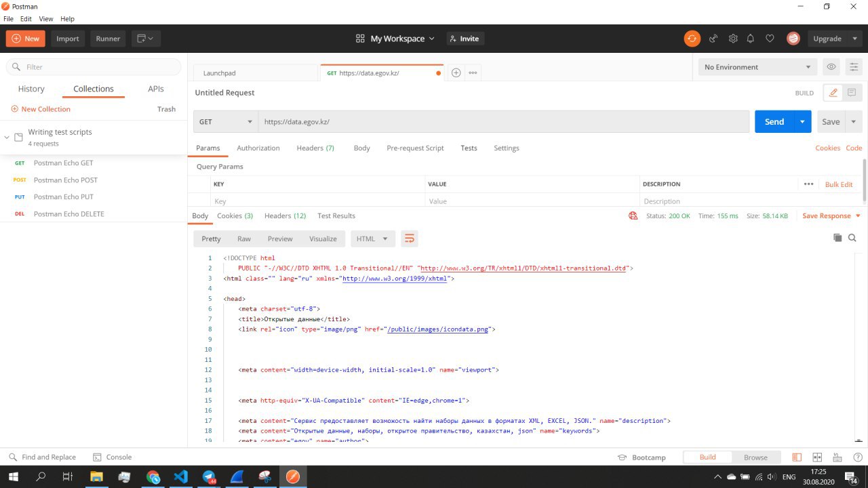This screenshot has height=488, width=868.
Task: Open the user avatar menu
Action: [793, 39]
